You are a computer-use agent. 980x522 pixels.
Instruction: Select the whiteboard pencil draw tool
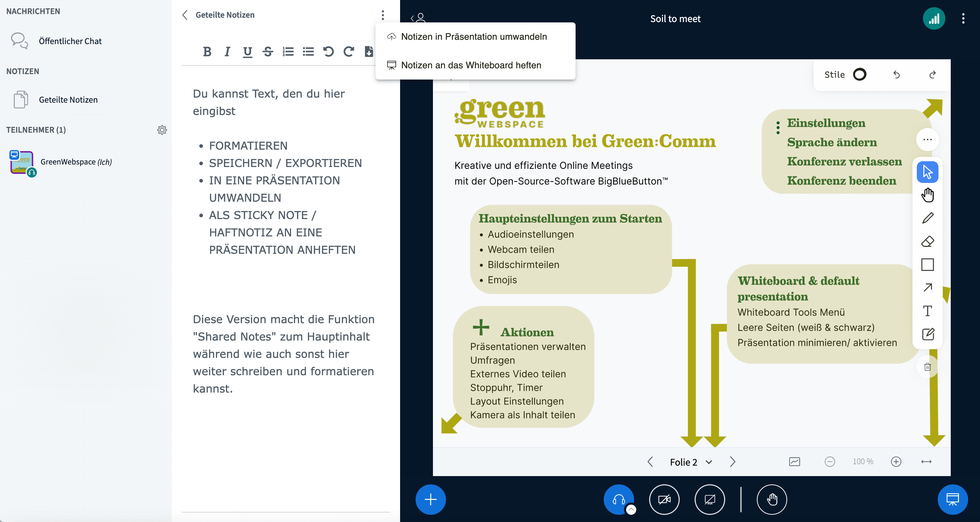tap(928, 218)
